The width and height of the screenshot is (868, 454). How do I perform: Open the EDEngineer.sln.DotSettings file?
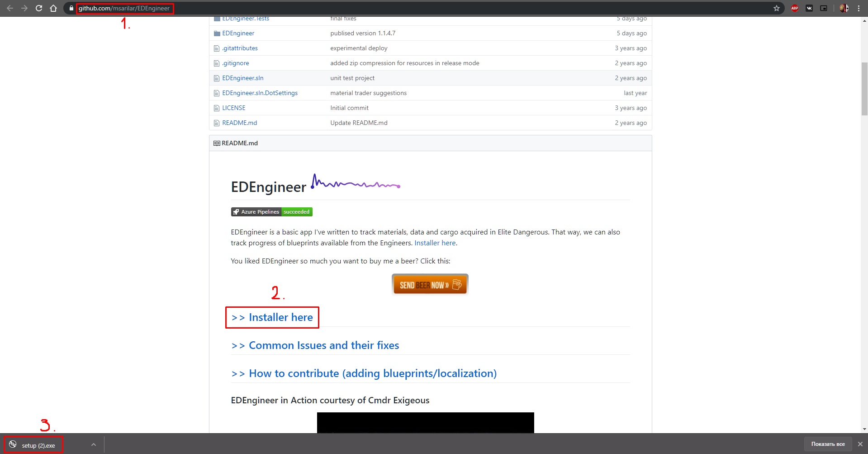[260, 93]
